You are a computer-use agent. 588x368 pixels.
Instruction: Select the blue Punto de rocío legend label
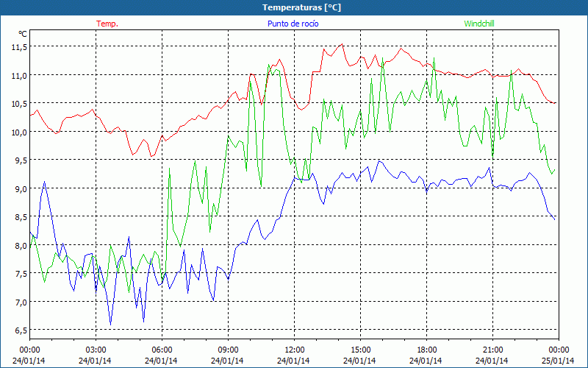pyautogui.click(x=293, y=24)
